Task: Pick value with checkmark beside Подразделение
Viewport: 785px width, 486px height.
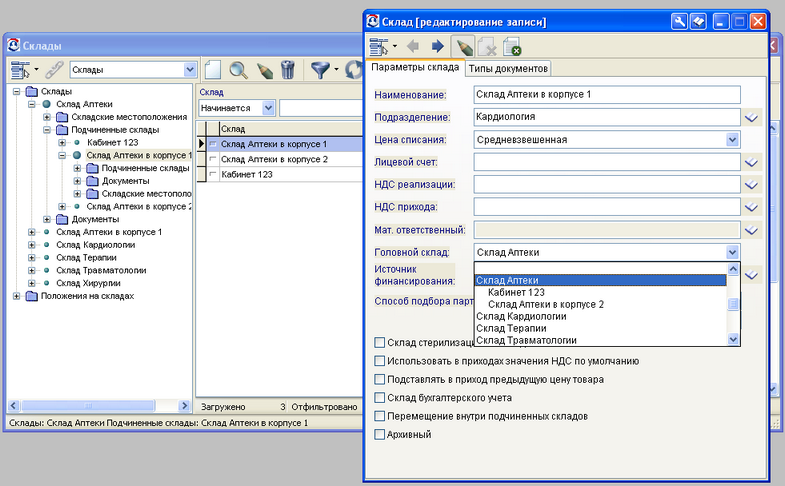Action: [x=751, y=118]
